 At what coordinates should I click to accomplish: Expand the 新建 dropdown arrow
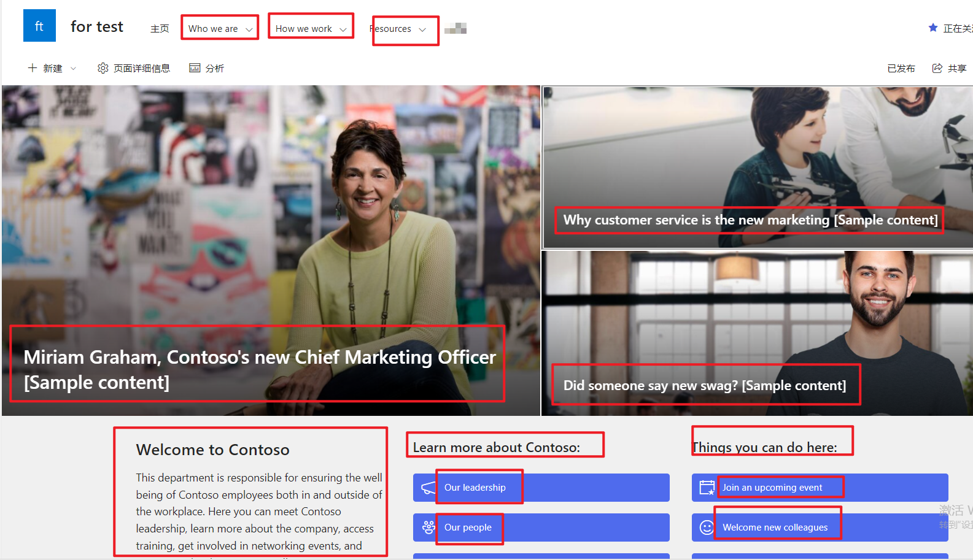pyautogui.click(x=73, y=68)
